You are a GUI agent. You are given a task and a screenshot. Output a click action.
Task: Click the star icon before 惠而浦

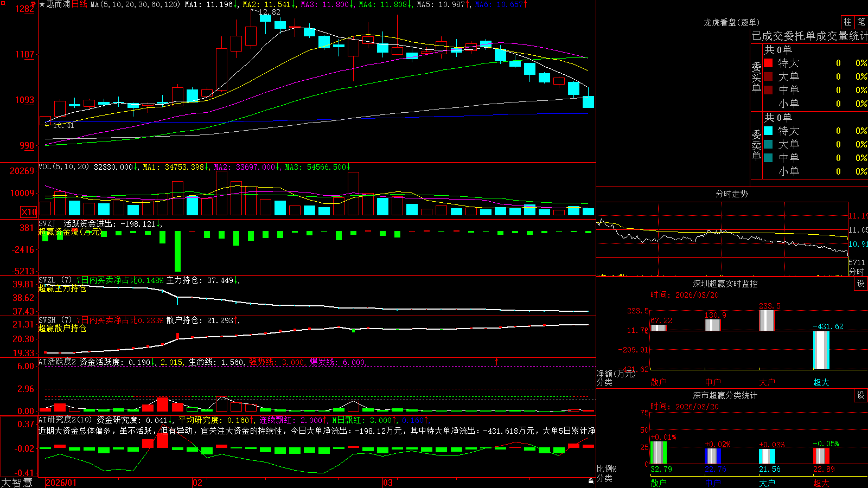point(42,4)
